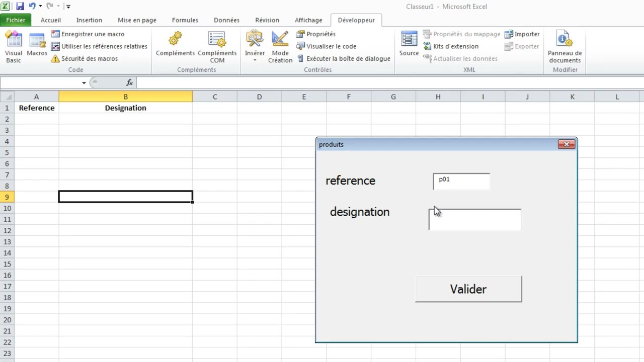Screen dimensions: 644x362
Task: Open the XML Source pane
Action: tap(409, 45)
